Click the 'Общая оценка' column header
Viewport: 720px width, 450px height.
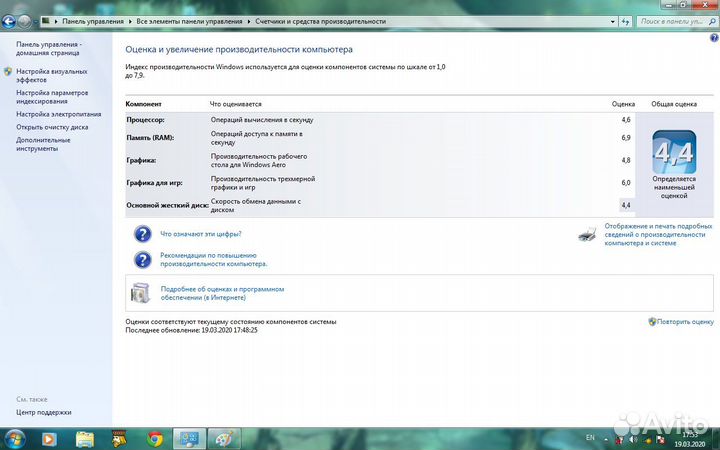pyautogui.click(x=674, y=104)
